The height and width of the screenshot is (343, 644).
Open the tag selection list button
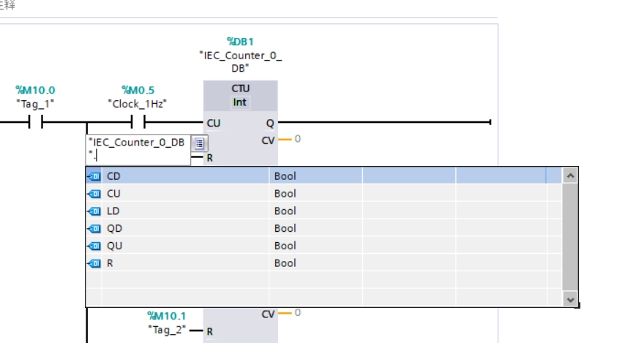201,143
